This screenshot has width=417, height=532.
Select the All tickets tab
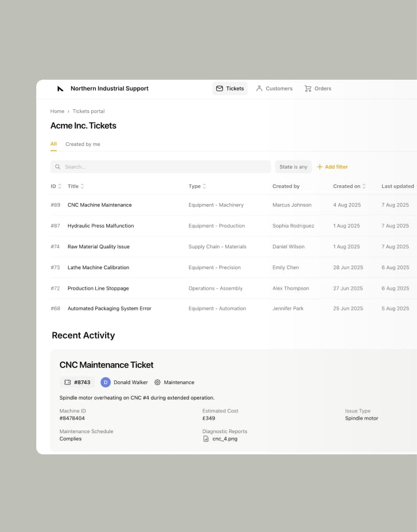pyautogui.click(x=53, y=144)
